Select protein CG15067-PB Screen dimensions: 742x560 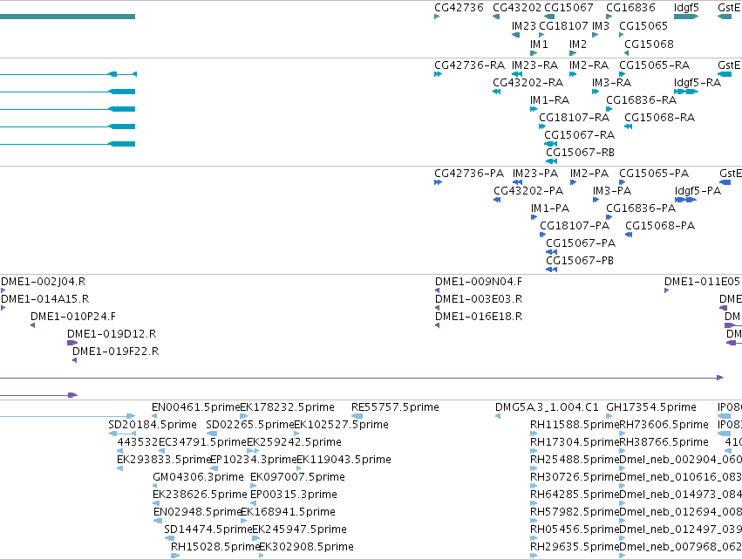tap(580, 260)
